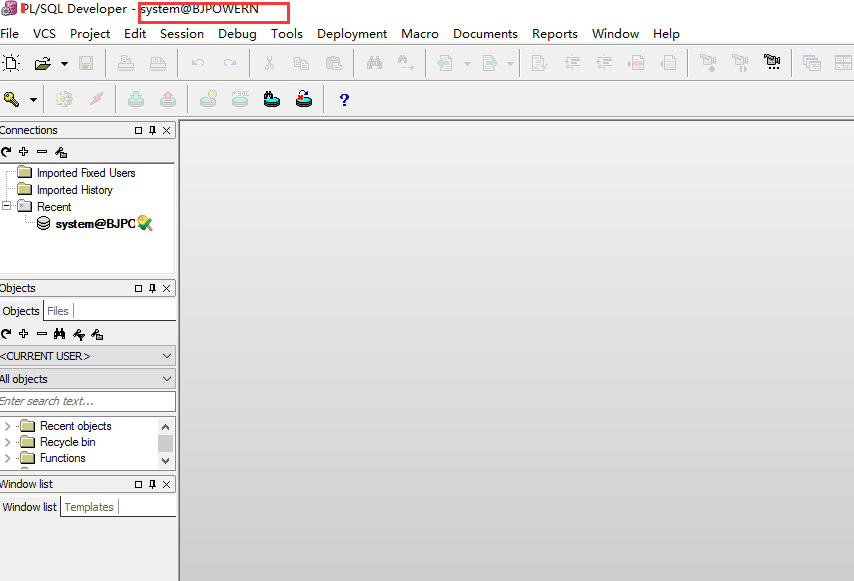
Task: Pin the Window list panel
Action: 152,484
